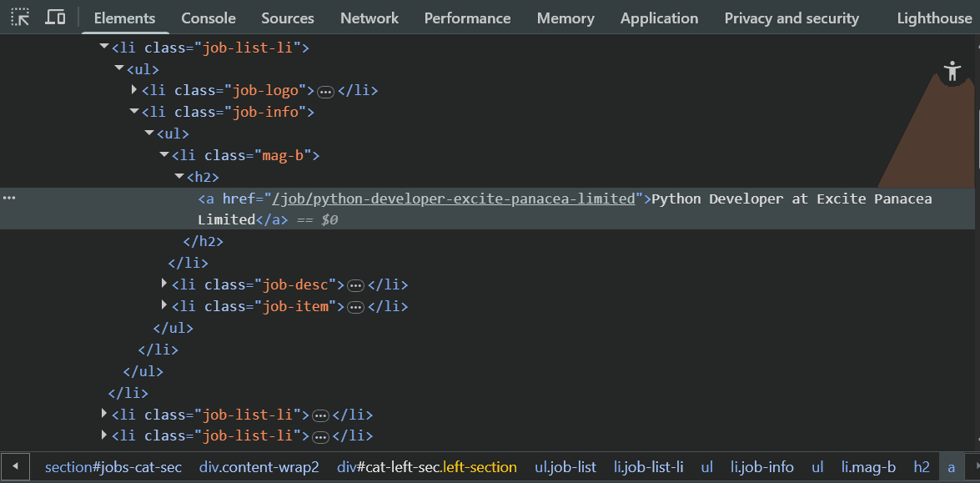Activate the inspect element picker icon
Viewport: 980px width, 483px height.
[x=21, y=18]
